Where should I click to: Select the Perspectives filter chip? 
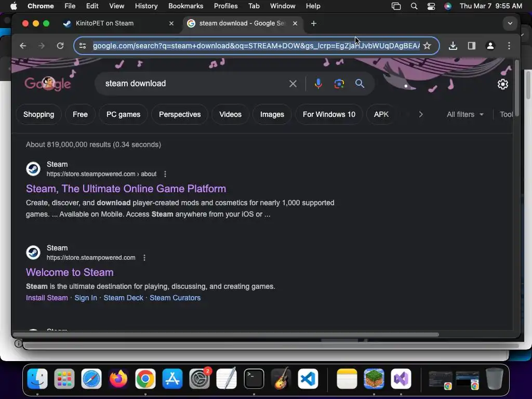click(x=180, y=114)
